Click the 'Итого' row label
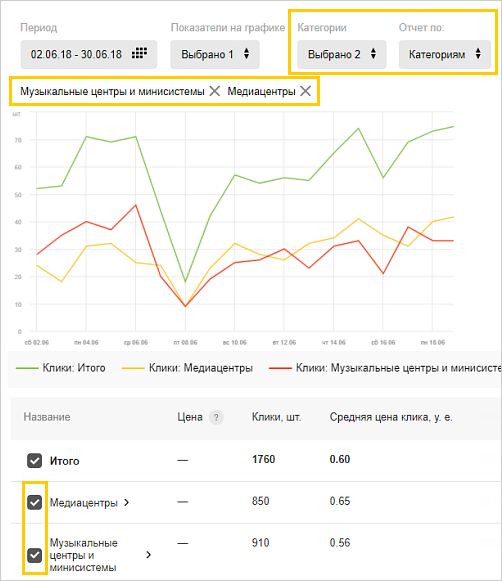Viewport: 502px width, 581px height. click(64, 461)
